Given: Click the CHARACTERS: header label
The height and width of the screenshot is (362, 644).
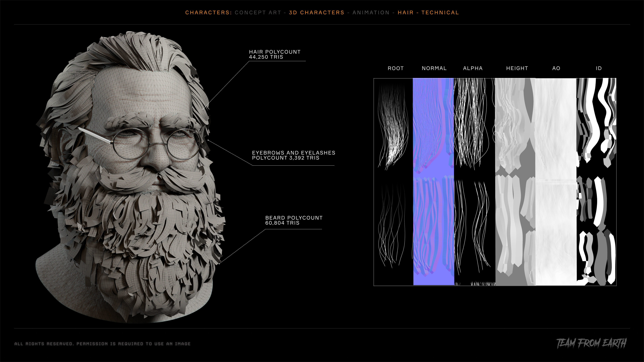Looking at the screenshot, I should tap(208, 13).
